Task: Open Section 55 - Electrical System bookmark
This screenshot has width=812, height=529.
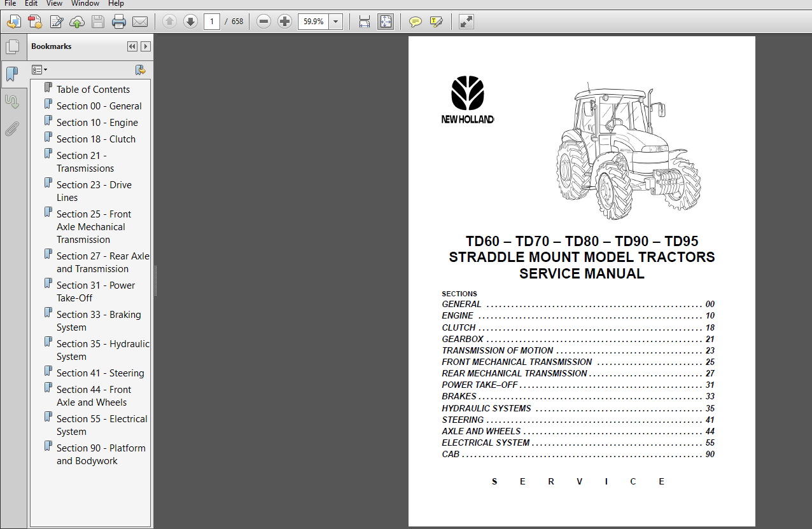Action: click(x=102, y=425)
